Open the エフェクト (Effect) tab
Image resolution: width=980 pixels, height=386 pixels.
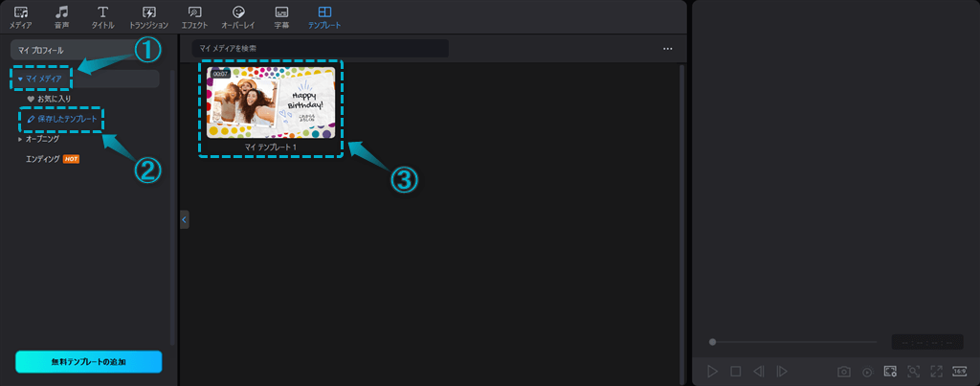(194, 16)
